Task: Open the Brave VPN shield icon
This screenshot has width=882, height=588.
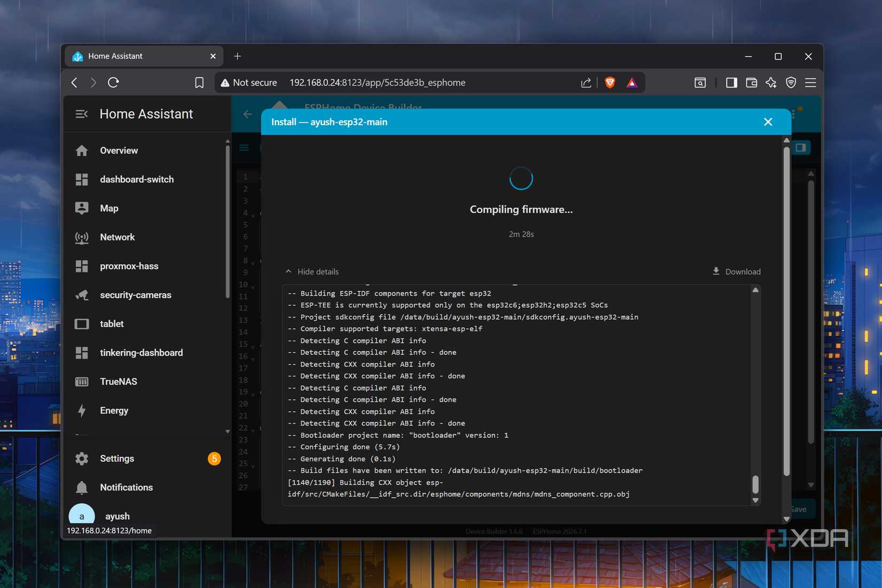Action: 791,82
